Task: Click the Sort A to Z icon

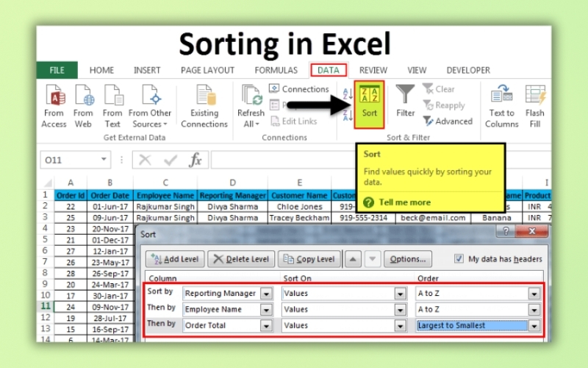Action: pos(348,93)
